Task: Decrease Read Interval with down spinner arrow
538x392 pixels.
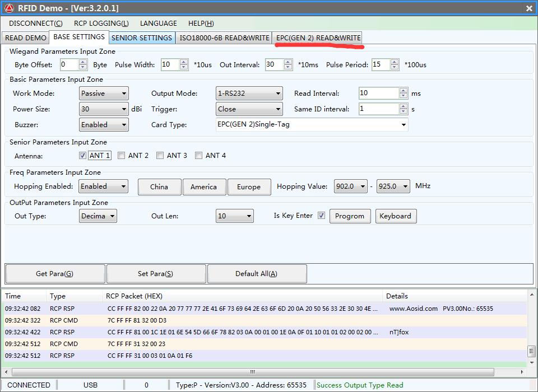Action: (x=403, y=96)
